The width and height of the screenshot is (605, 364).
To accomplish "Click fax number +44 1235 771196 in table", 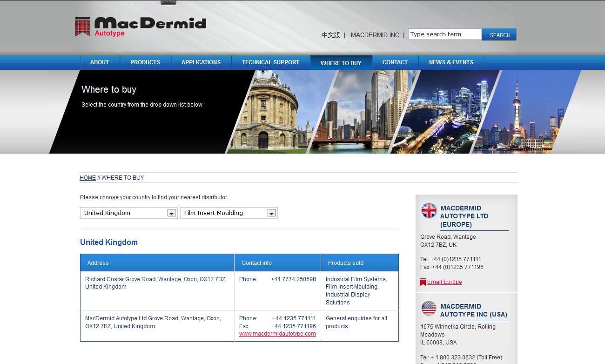I will (294, 326).
